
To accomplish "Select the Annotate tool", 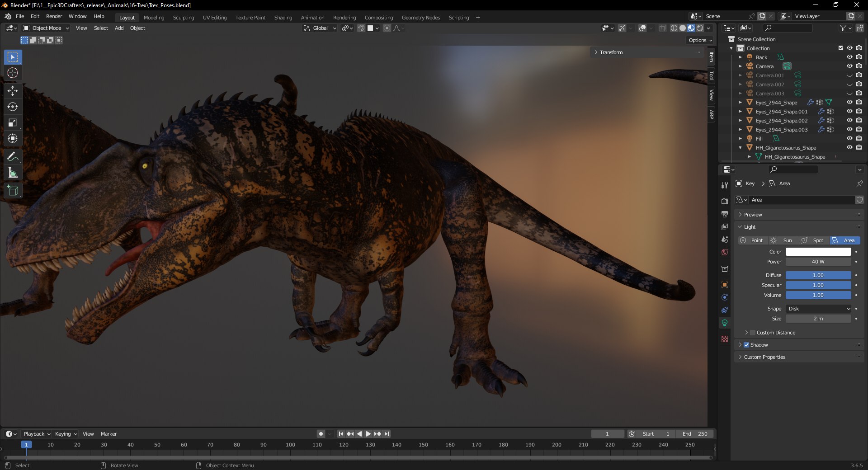I will point(13,157).
